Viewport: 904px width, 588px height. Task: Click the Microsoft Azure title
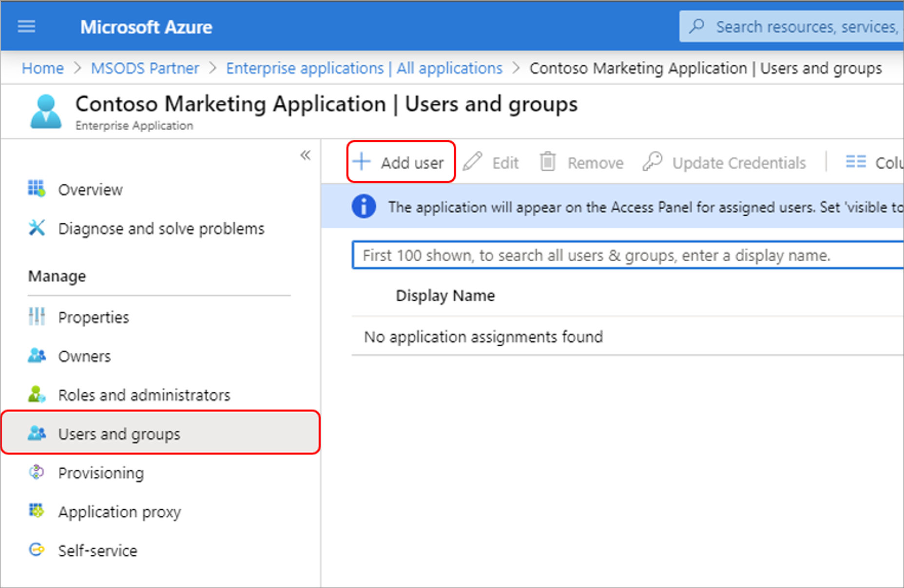pyautogui.click(x=146, y=27)
